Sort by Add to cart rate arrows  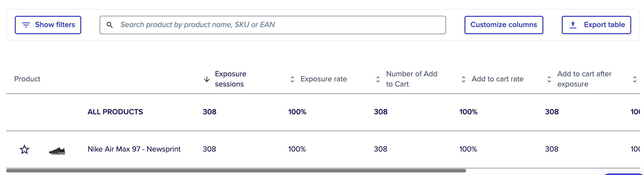tap(464, 79)
